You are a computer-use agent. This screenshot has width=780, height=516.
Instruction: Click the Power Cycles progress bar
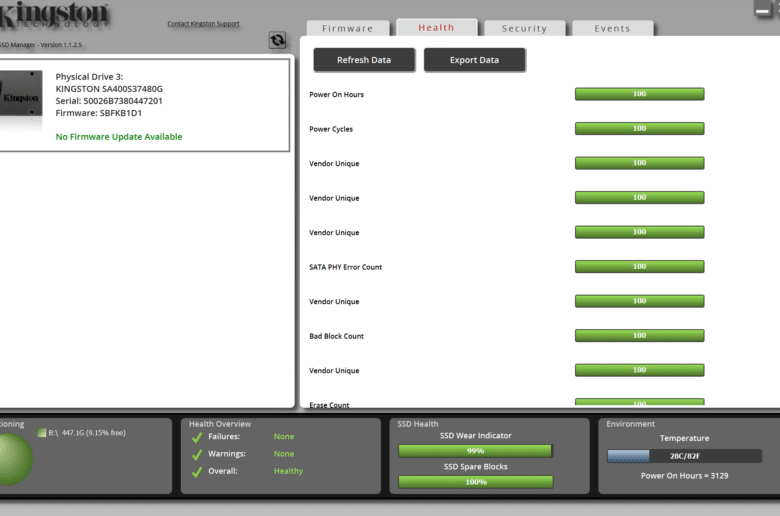[x=640, y=128]
